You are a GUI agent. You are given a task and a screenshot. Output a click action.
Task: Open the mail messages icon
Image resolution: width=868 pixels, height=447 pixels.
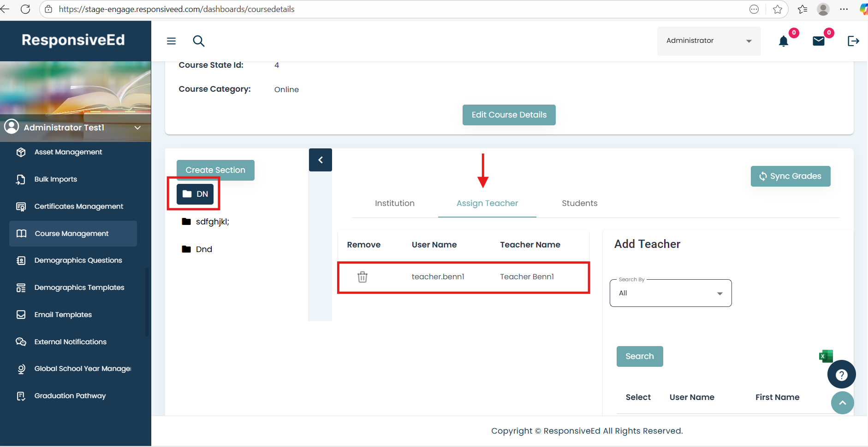pyautogui.click(x=818, y=41)
